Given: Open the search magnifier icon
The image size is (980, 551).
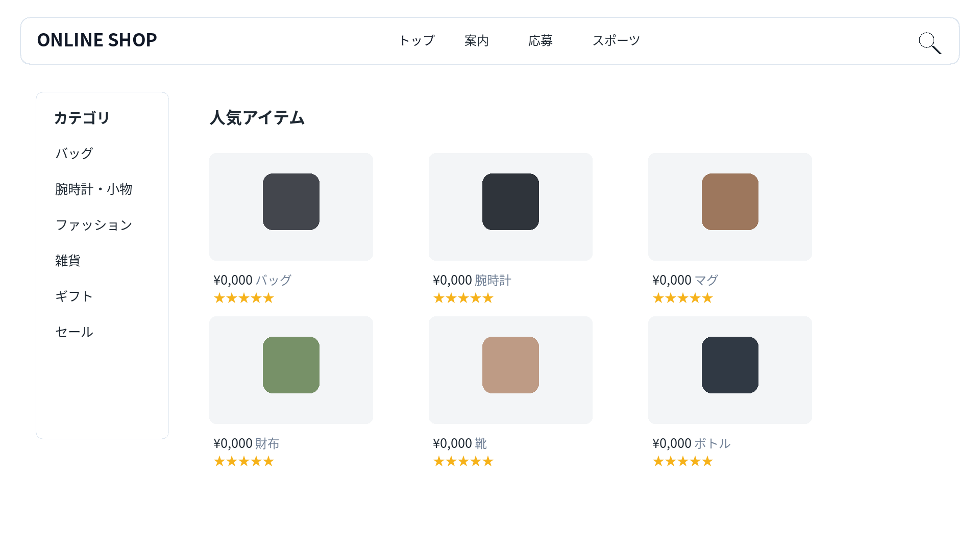Looking at the screenshot, I should (930, 43).
